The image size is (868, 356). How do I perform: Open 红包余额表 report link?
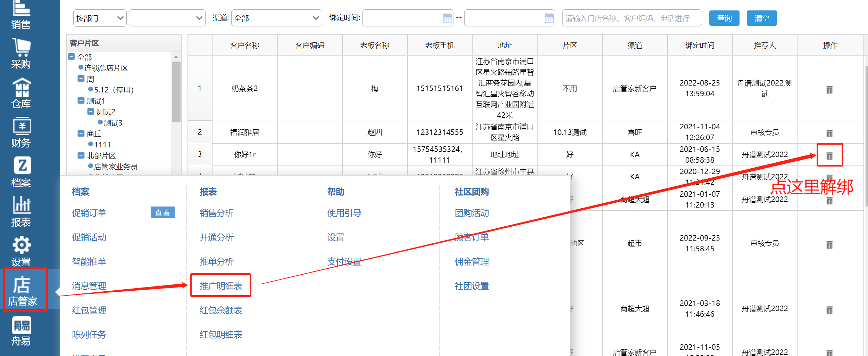[221, 310]
